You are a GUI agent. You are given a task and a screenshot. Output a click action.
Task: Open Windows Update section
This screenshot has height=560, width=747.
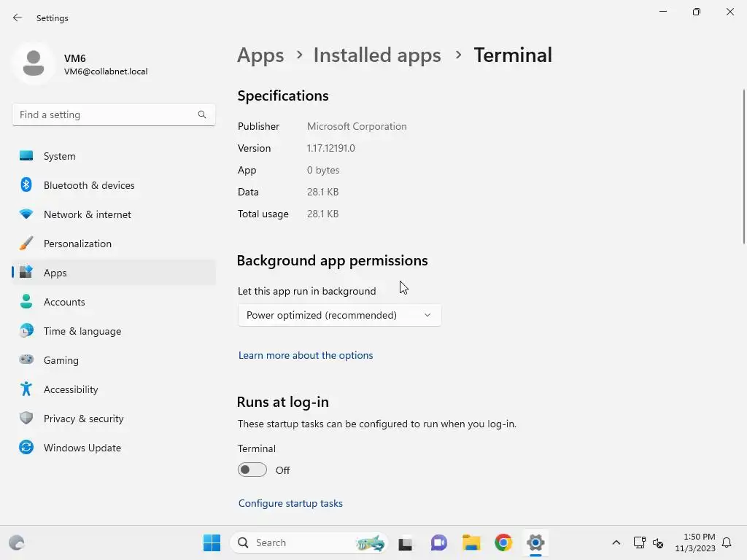(82, 448)
